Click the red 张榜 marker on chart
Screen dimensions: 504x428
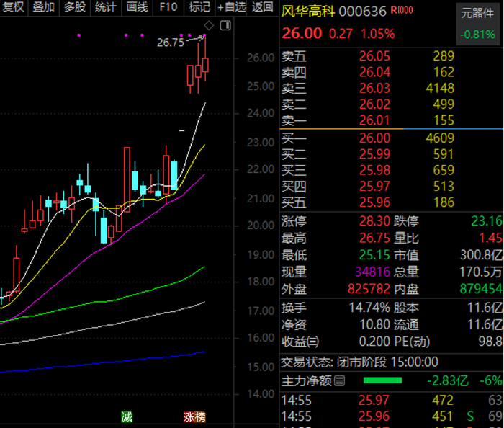(195, 416)
